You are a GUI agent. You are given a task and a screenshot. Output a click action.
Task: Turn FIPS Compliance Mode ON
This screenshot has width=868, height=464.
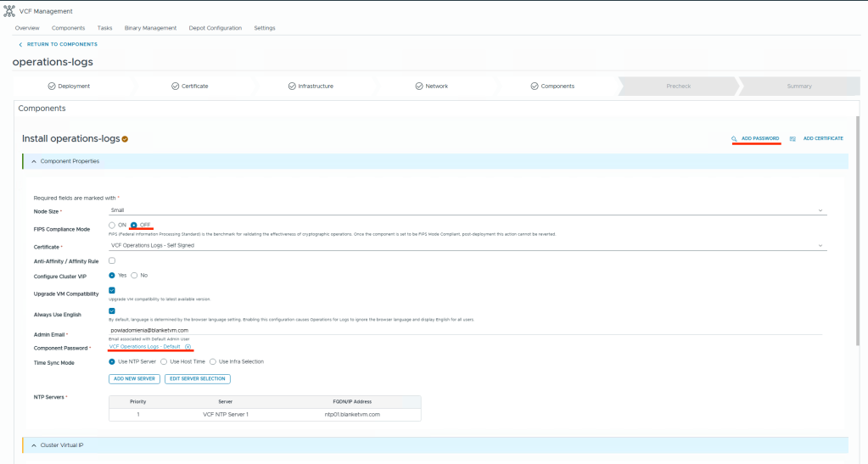click(112, 225)
